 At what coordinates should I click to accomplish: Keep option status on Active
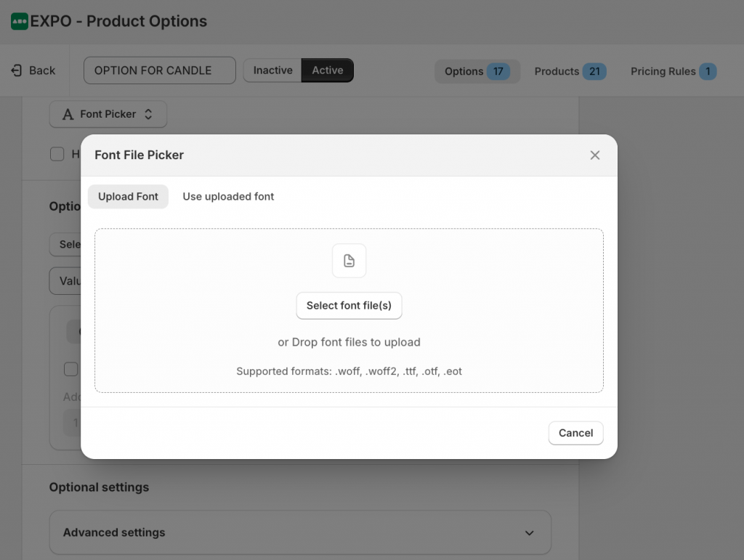click(327, 70)
